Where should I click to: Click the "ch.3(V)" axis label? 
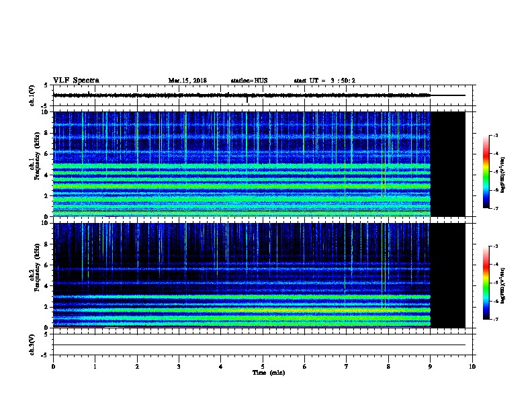tap(32, 345)
